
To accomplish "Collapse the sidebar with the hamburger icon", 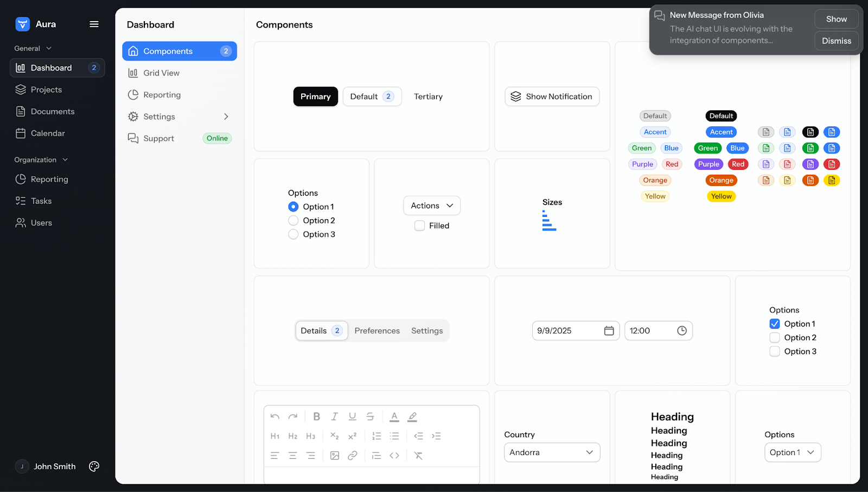I will click(94, 24).
